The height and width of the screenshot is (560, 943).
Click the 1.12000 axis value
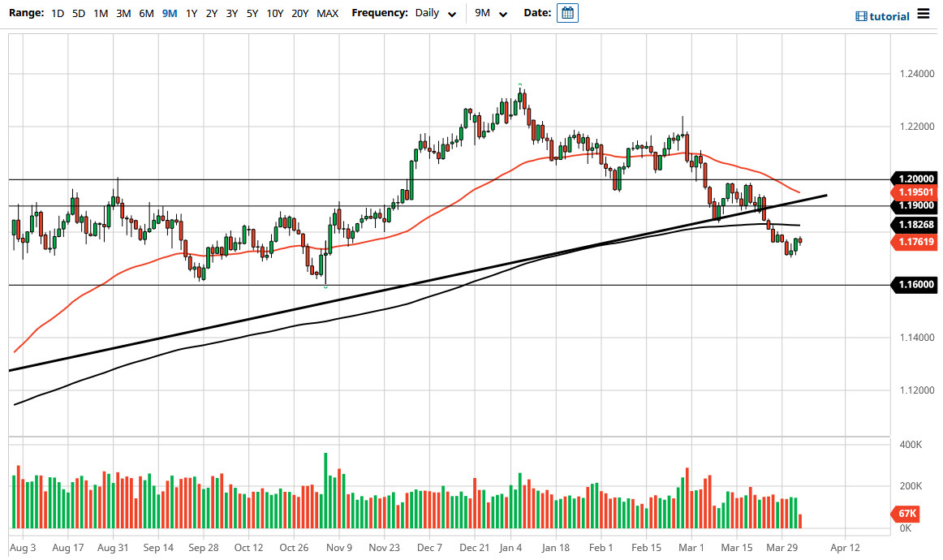[x=917, y=390]
